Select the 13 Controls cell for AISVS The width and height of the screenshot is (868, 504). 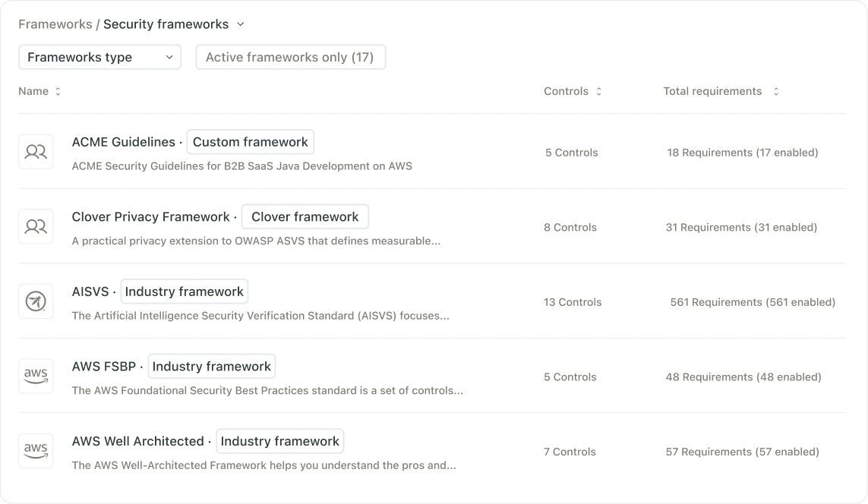[573, 302]
